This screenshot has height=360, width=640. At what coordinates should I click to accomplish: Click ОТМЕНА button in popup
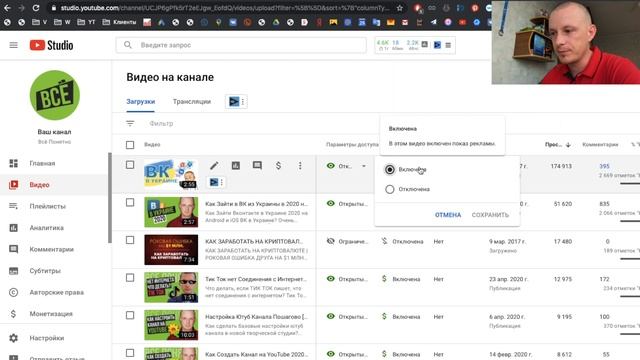click(448, 215)
